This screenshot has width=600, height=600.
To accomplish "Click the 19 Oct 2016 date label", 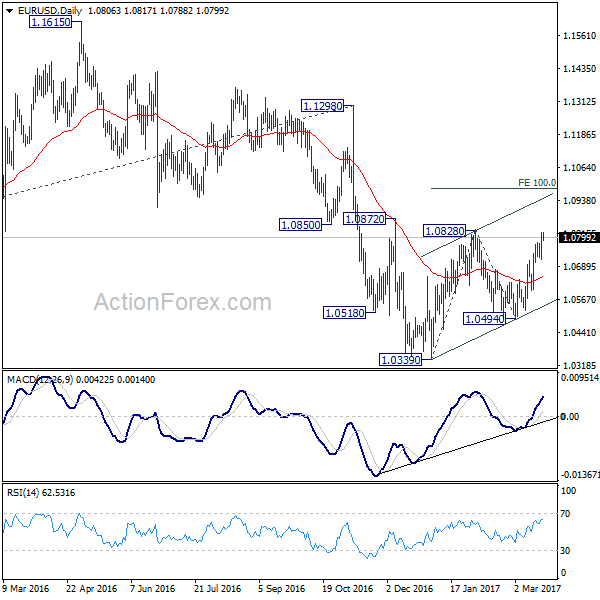I will point(347,589).
